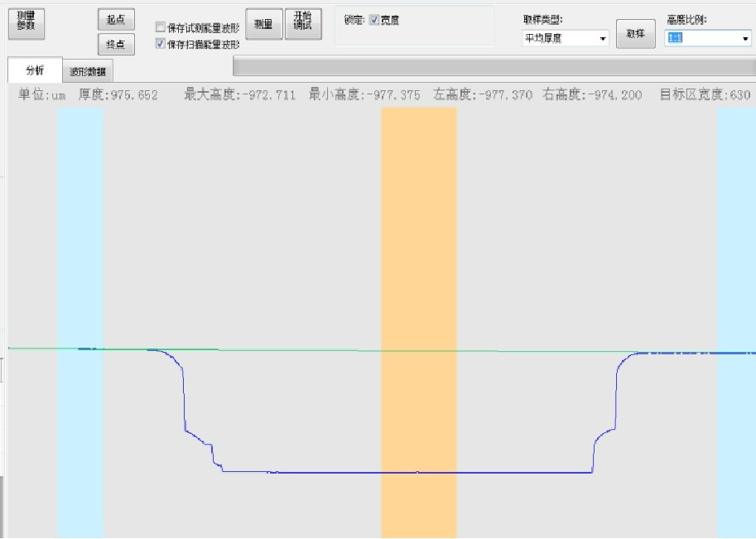The image size is (756, 539).
Task: Start measuring with the 测量 button
Action: tap(263, 25)
